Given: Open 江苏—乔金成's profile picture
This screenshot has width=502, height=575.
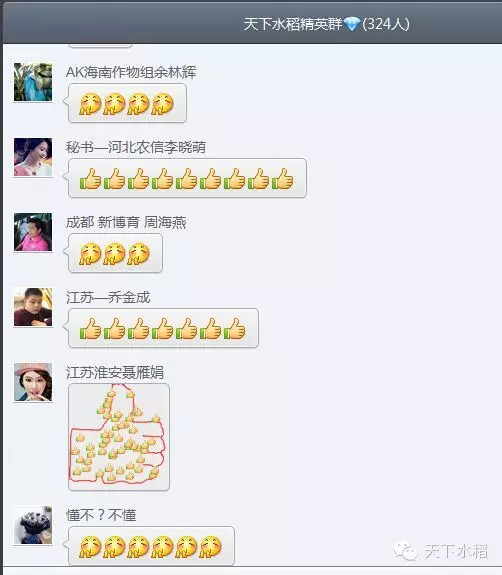Looking at the screenshot, I should (33, 307).
